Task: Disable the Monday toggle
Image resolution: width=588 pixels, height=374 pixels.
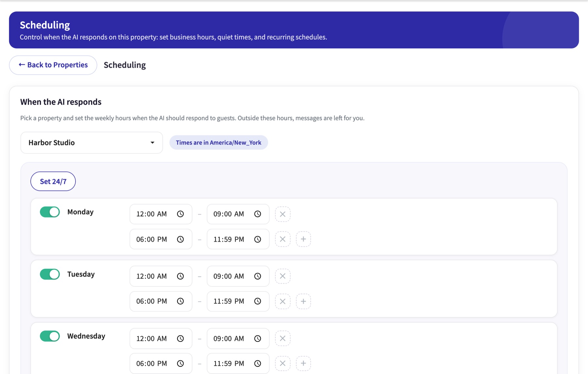Action: (50, 212)
